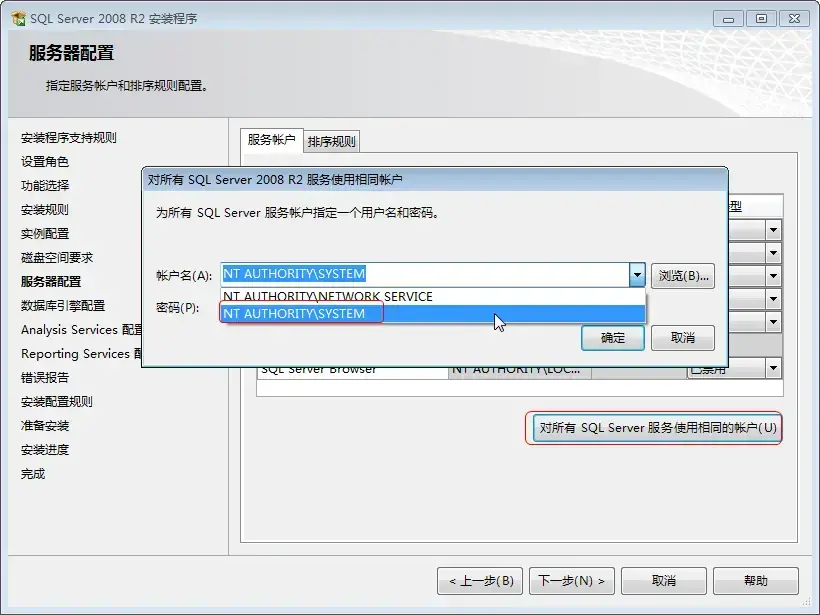Go back with the 上一步(B) button
Screen dimensions: 820x615
(480, 580)
